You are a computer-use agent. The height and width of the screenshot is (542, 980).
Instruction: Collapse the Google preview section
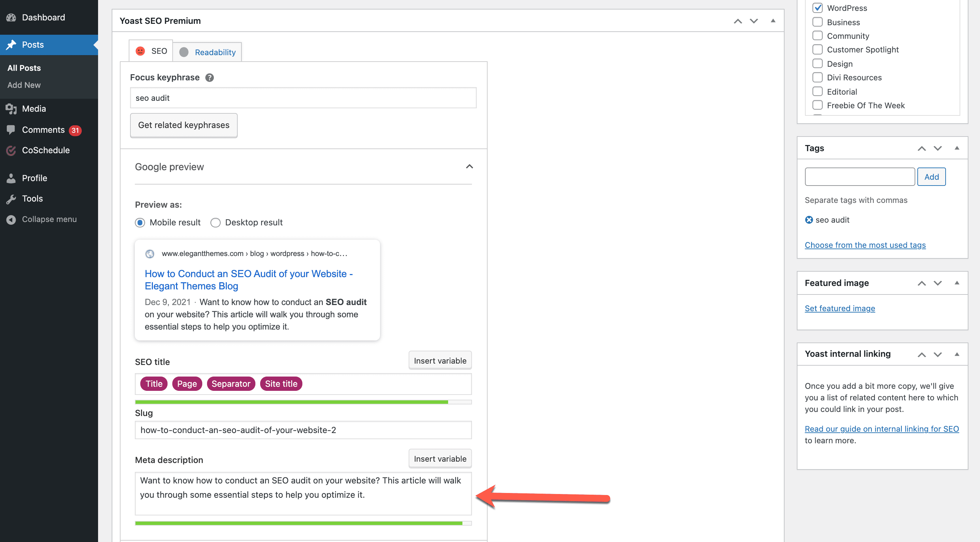click(469, 166)
